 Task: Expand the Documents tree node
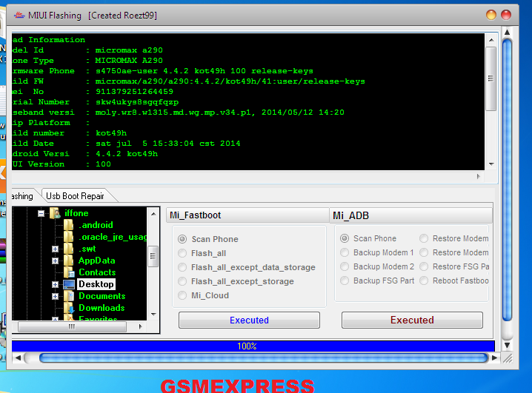click(x=55, y=297)
